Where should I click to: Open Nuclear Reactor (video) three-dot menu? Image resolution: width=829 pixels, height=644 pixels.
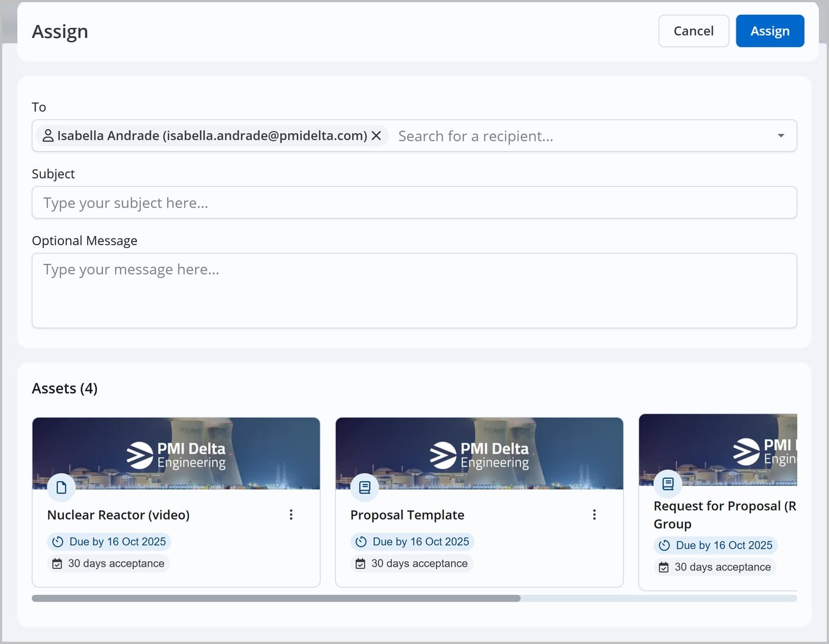(x=291, y=514)
